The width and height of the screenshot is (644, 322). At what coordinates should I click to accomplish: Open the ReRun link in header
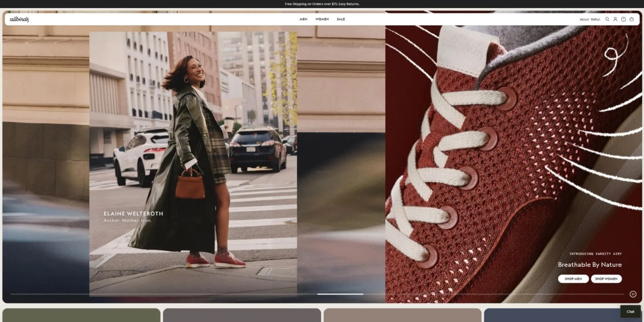coord(596,19)
